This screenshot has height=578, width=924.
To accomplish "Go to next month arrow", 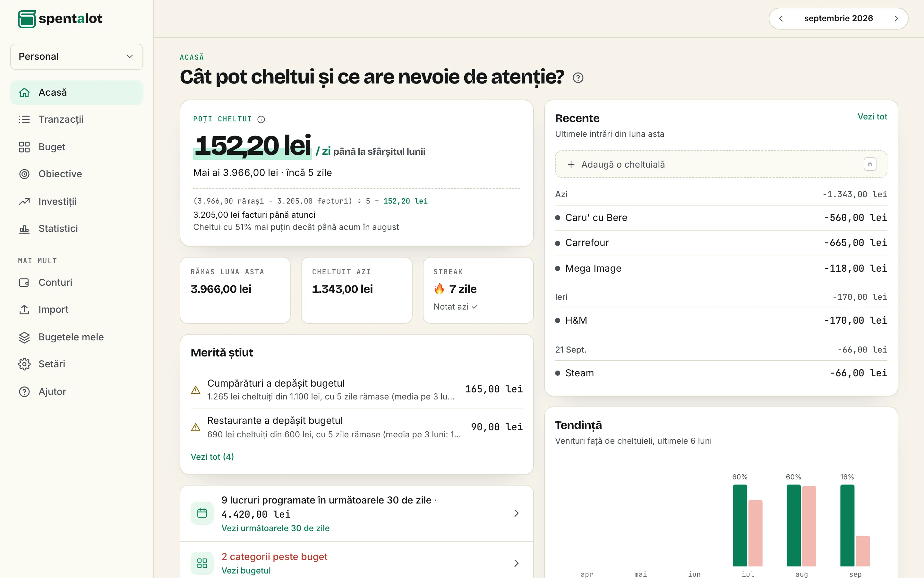I will pyautogui.click(x=896, y=19).
